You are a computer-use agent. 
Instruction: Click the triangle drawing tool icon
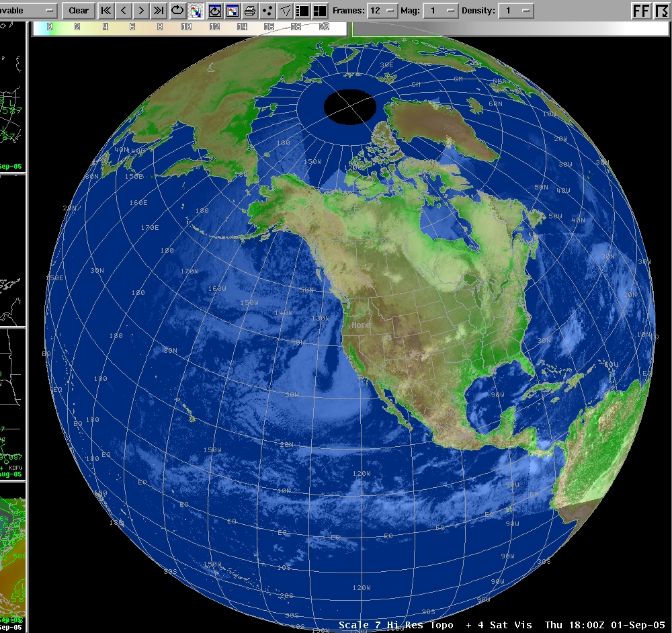point(285,11)
